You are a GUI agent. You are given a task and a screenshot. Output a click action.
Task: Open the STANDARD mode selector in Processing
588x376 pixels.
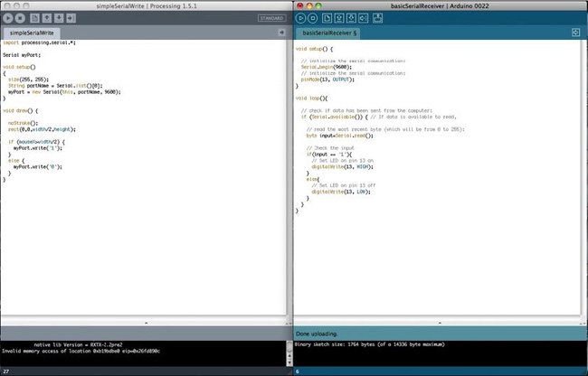click(x=271, y=18)
